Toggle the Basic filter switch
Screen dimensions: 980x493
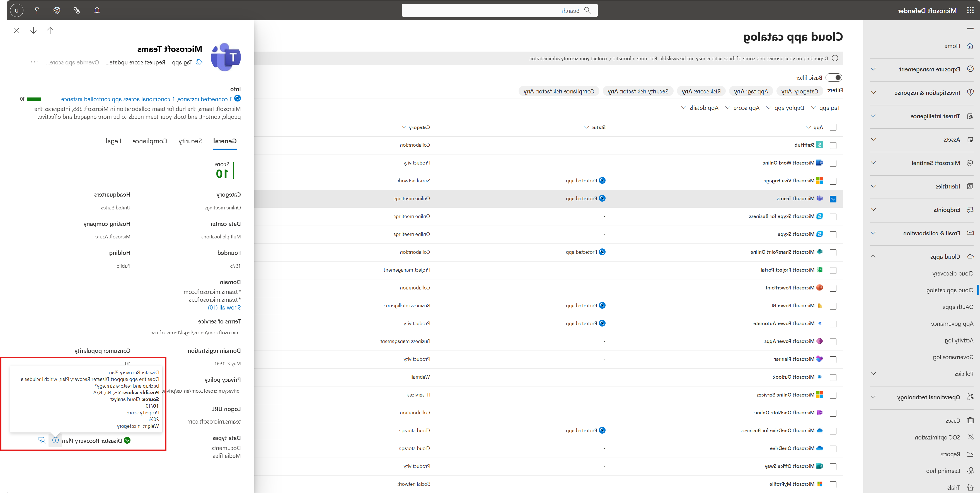[x=834, y=78]
